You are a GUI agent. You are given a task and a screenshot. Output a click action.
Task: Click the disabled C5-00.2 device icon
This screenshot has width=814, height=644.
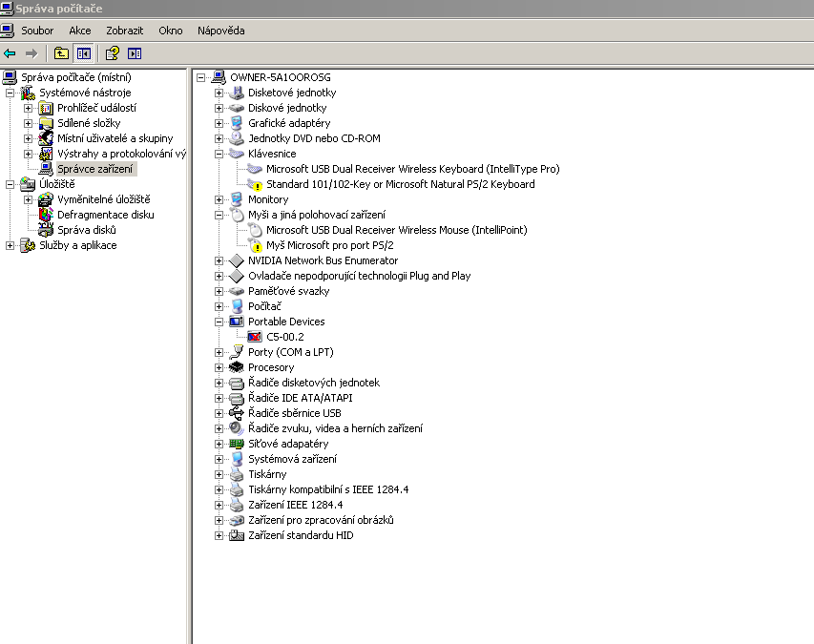coord(255,337)
